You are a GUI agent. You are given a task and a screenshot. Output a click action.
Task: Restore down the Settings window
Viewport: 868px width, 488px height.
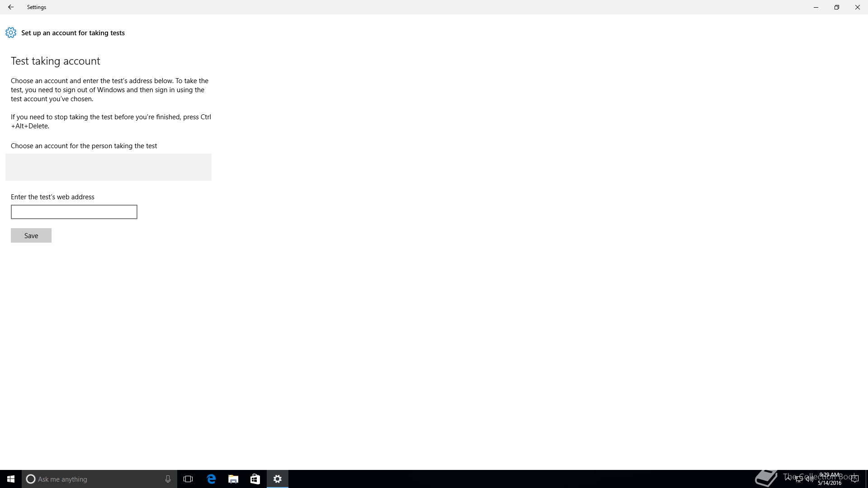(837, 7)
